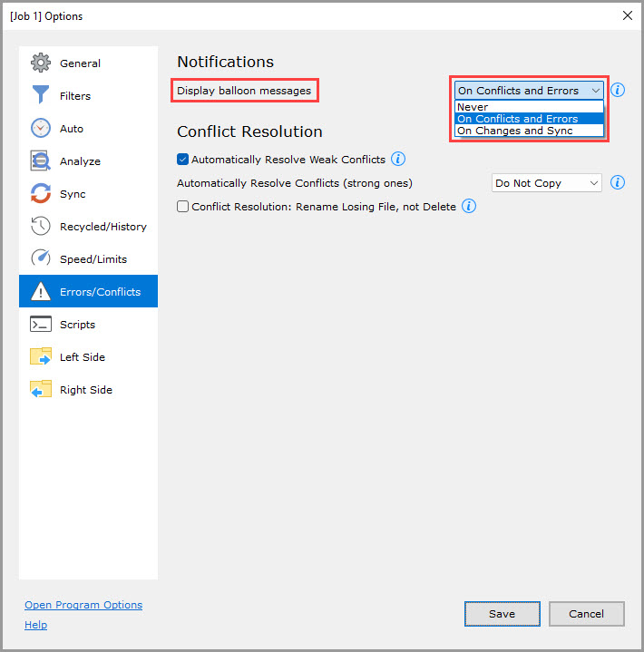Viewport: 644px width, 652px height.
Task: Enable Rename Losing File, not Delete checkbox
Action: (183, 207)
